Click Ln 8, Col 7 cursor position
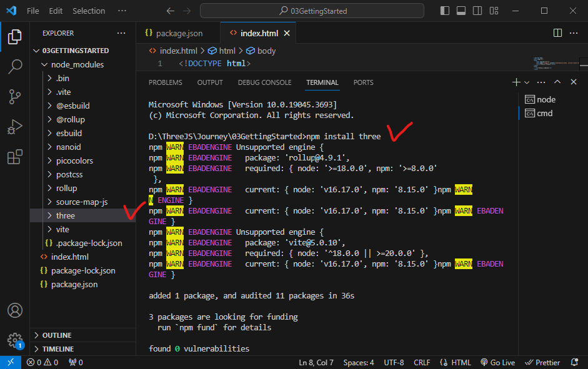 coord(316,362)
